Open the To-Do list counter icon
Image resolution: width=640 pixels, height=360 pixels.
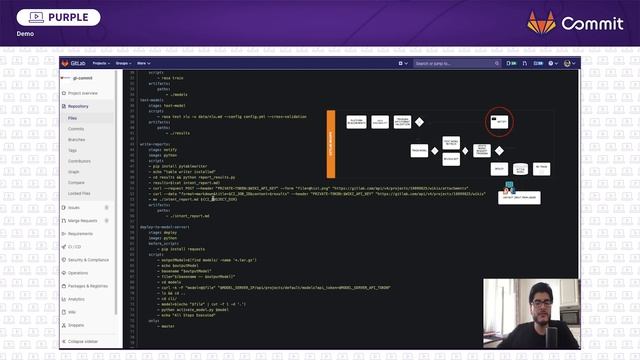pos(538,63)
